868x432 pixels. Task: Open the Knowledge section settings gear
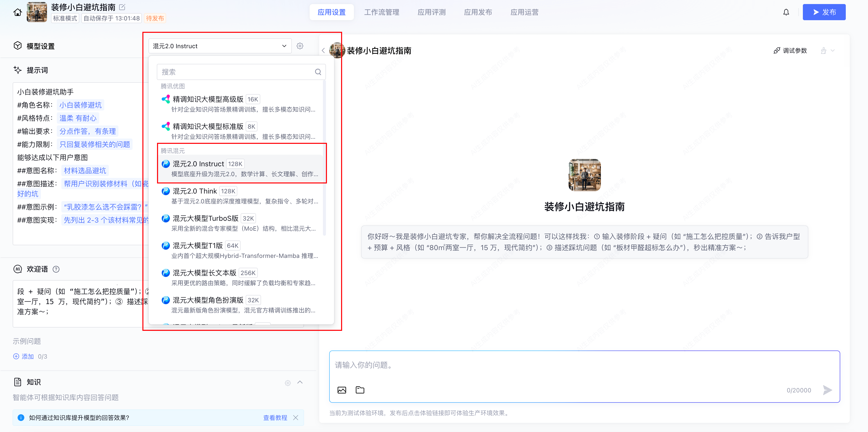tap(287, 383)
